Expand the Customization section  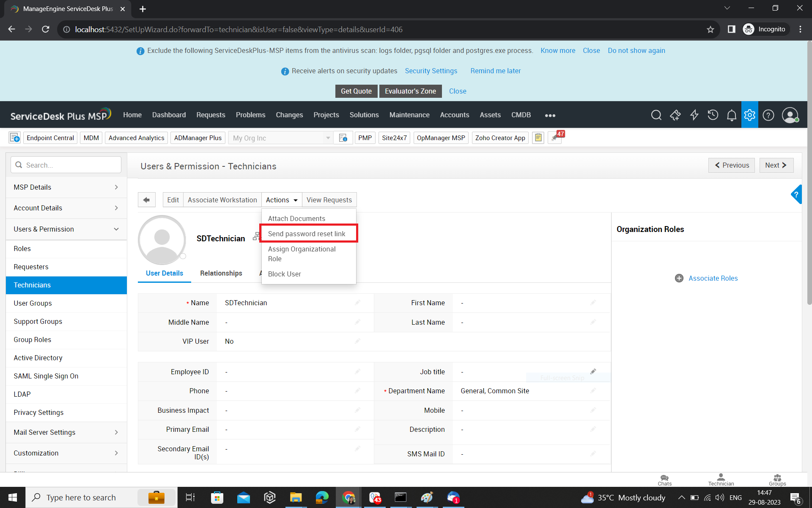(x=66, y=453)
